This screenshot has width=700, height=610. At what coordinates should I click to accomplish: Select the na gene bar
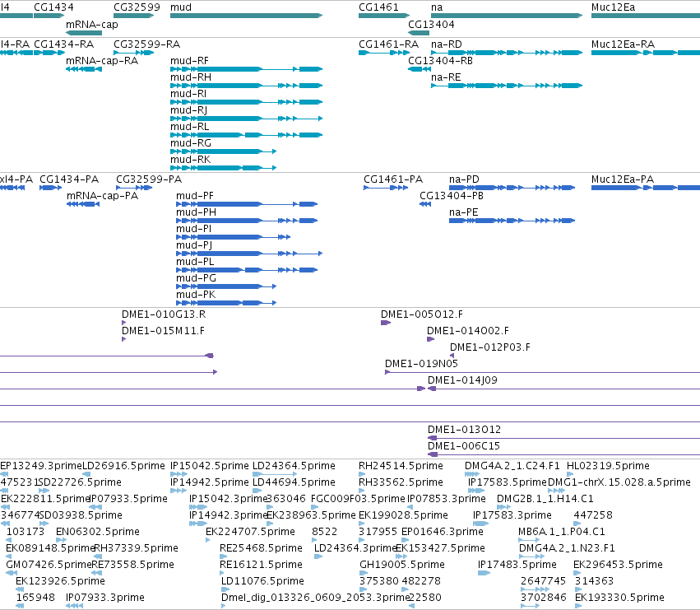(x=507, y=16)
